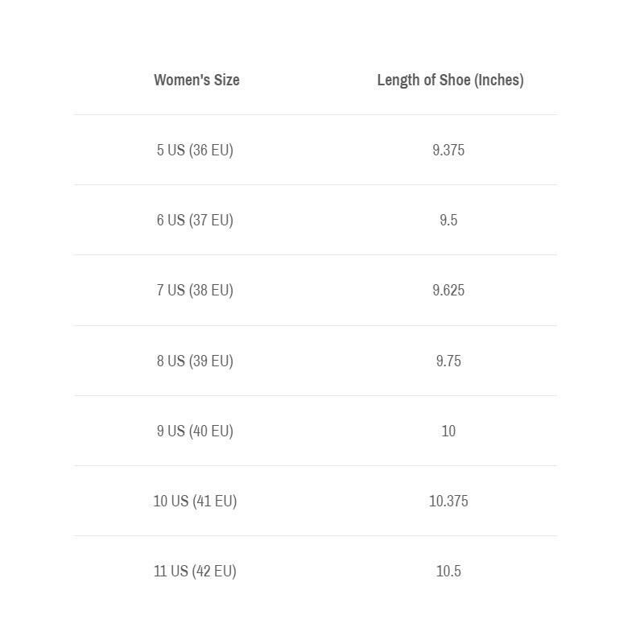Click the "(42 EU)" text in parentheses
Screen dimensions: 644x644
(x=213, y=571)
